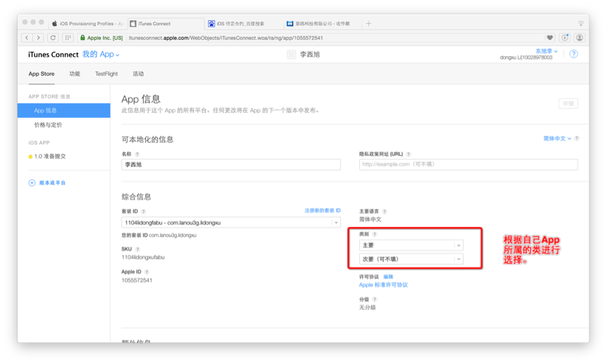Click help icon next to 套装 ID
This screenshot has height=364, width=607.
(143, 212)
